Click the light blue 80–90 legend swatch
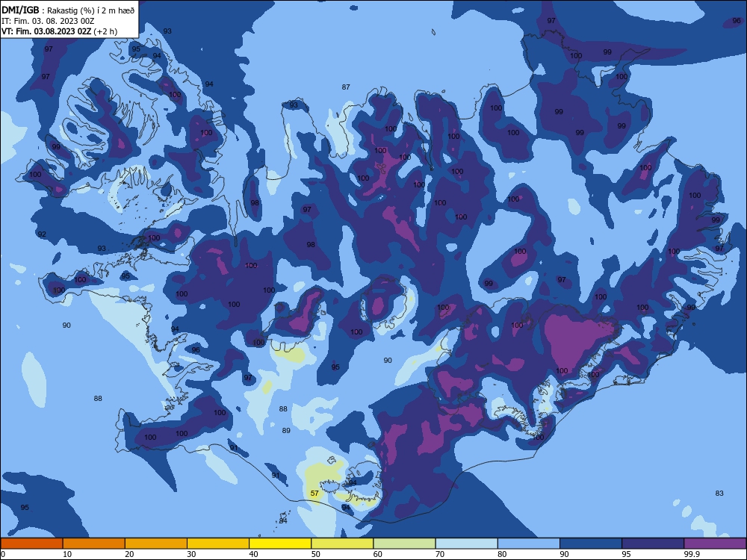The height and width of the screenshot is (560, 747). (x=529, y=544)
